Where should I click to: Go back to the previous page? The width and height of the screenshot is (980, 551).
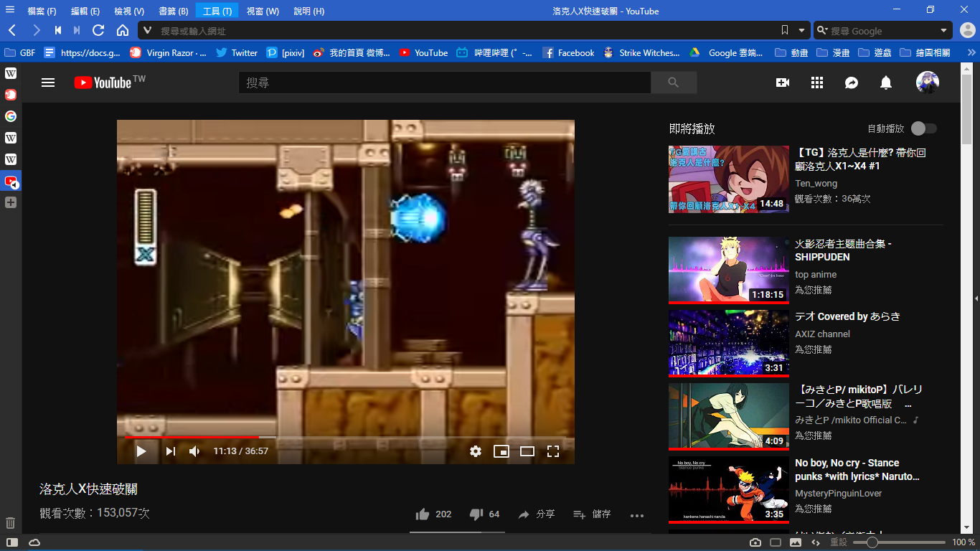pos(12,30)
